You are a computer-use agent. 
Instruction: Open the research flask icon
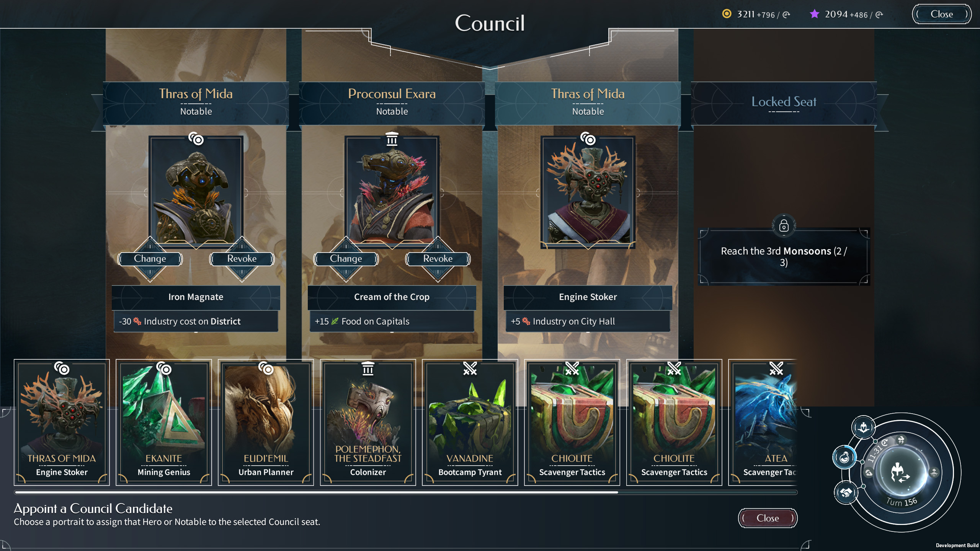[x=844, y=457]
